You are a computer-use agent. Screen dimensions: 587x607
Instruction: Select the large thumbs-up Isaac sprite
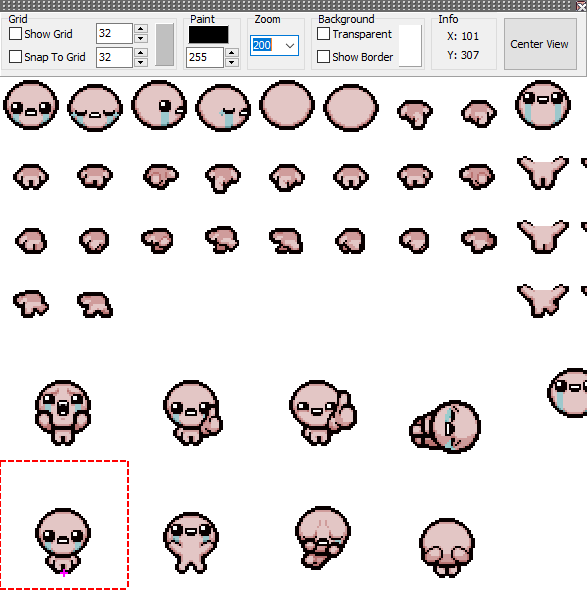click(x=323, y=412)
